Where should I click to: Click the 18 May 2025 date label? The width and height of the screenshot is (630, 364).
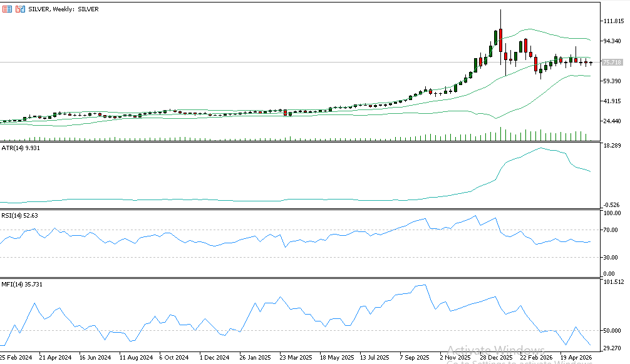(337, 357)
